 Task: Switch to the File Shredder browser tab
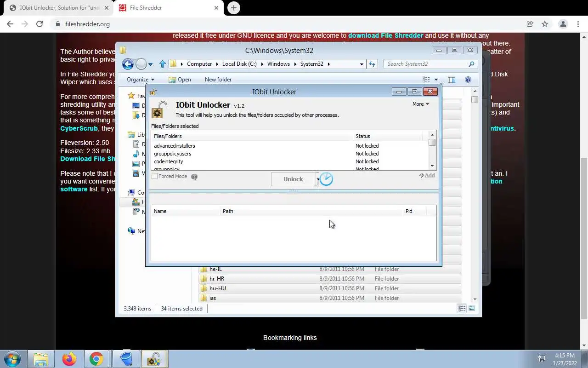click(x=168, y=8)
